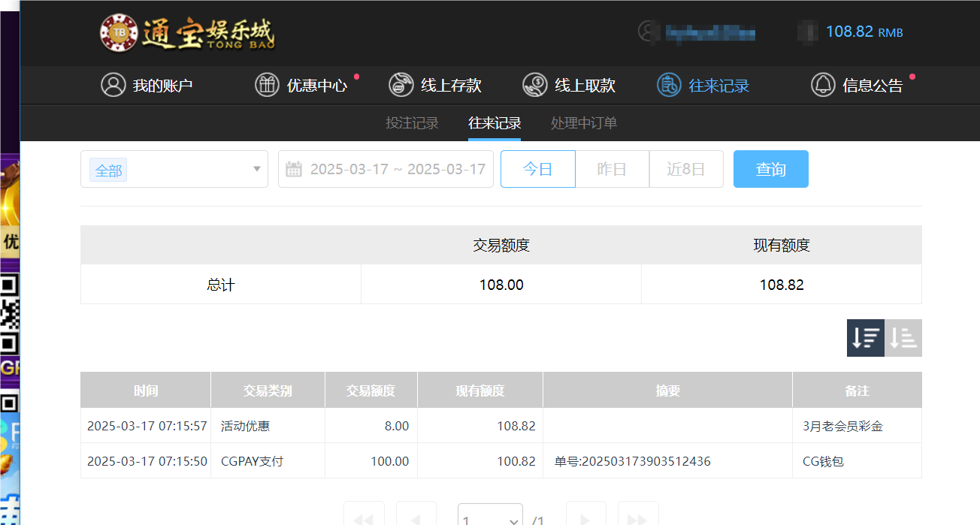The width and height of the screenshot is (980, 525).
Task: Open the 信息公告 announcements bell icon
Action: [x=821, y=85]
